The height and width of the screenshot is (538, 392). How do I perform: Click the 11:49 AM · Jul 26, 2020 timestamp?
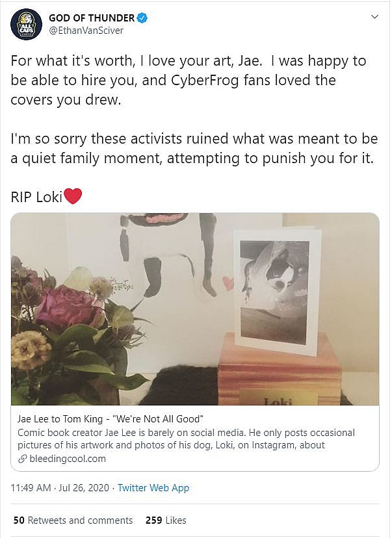(x=60, y=488)
